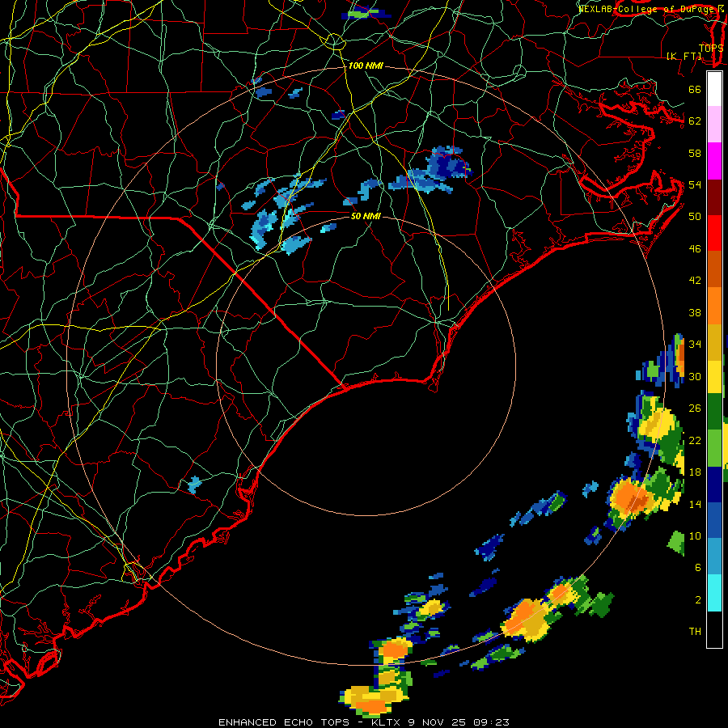The height and width of the screenshot is (728, 728).
Task: Pick the navy blue legend swatch
Action: click(714, 485)
